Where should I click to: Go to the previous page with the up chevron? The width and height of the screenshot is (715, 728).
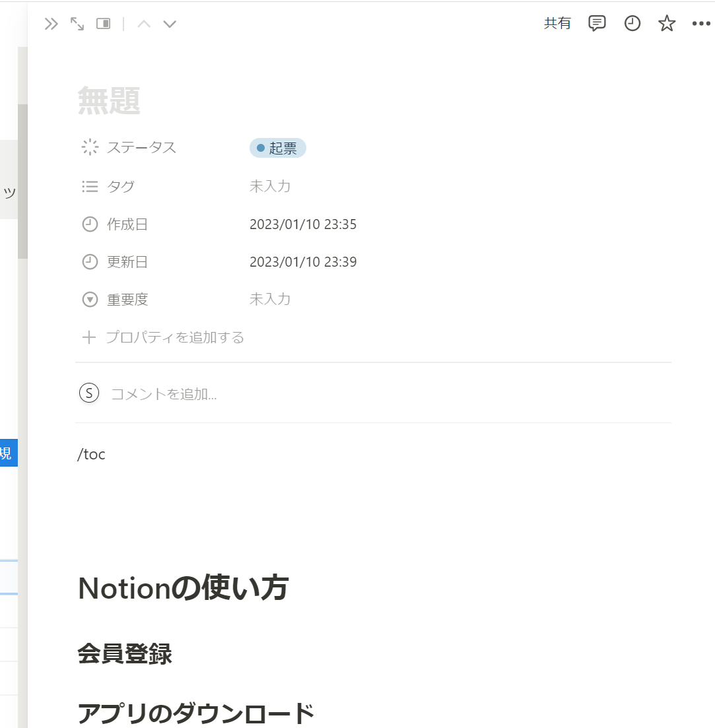(x=144, y=24)
